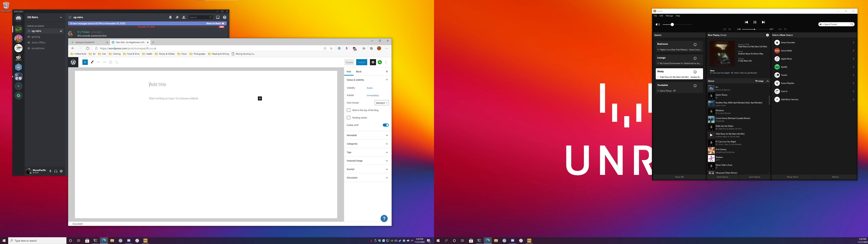Check Stick to the top of the blog
This screenshot has height=244, width=868.
tap(348, 110)
